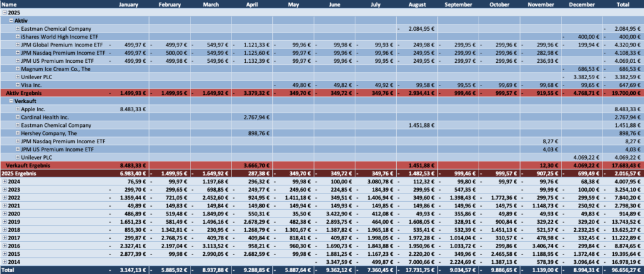Expand the JPM Global Premium Income ETF row

(18, 45)
